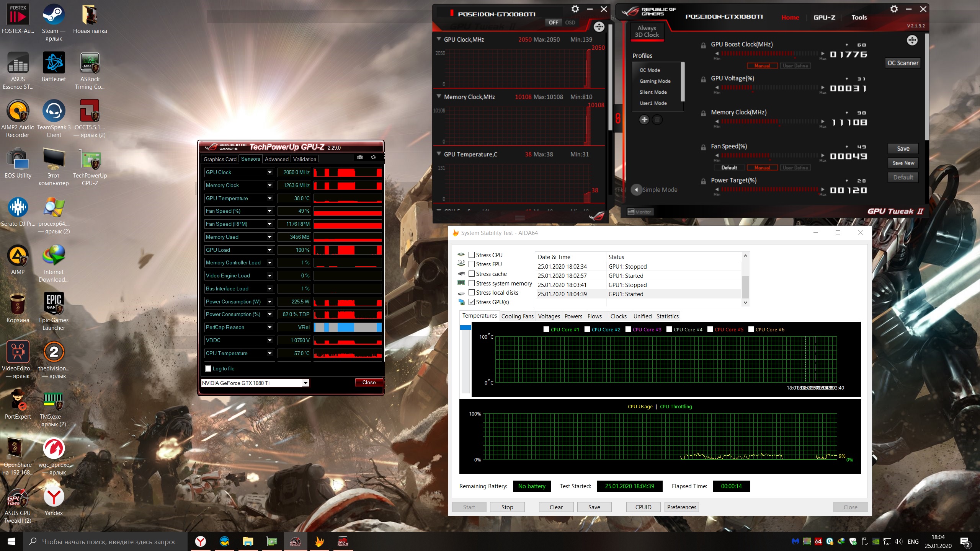The width and height of the screenshot is (980, 551).
Task: Click the OC Scanner button
Action: 903,63
